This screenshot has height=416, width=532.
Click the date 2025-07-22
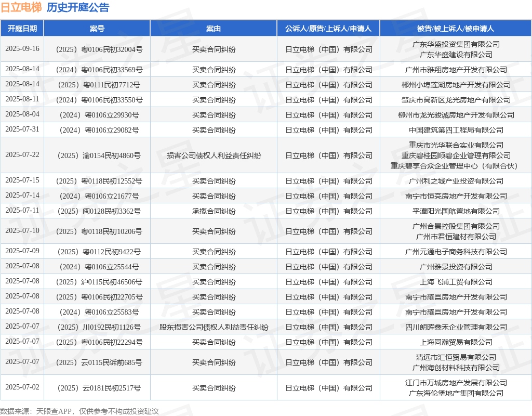(x=22, y=154)
